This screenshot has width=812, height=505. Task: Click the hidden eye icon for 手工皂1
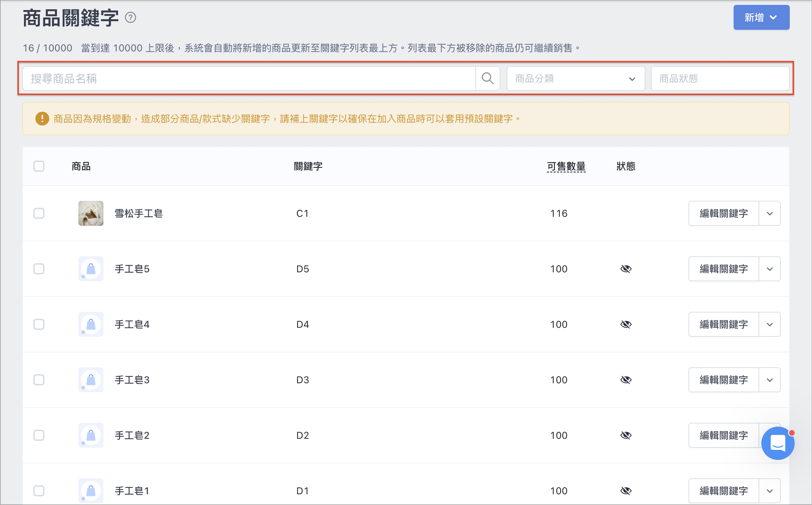[626, 491]
